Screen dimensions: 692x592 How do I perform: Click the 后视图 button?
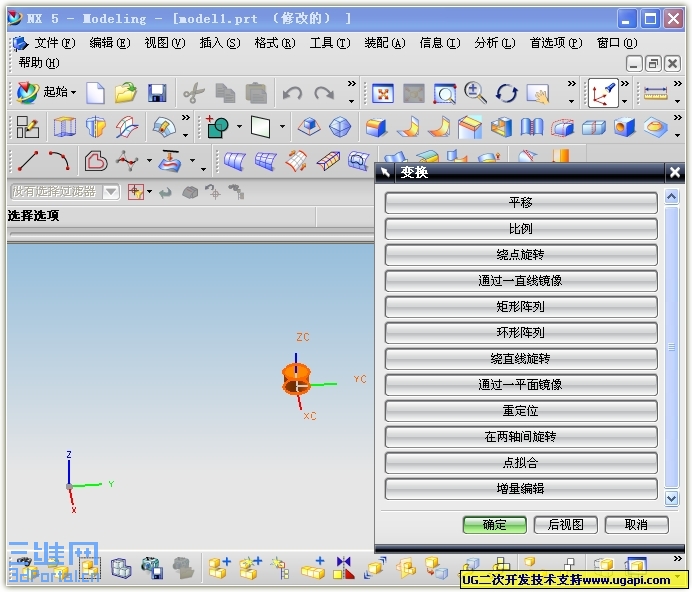coord(566,525)
